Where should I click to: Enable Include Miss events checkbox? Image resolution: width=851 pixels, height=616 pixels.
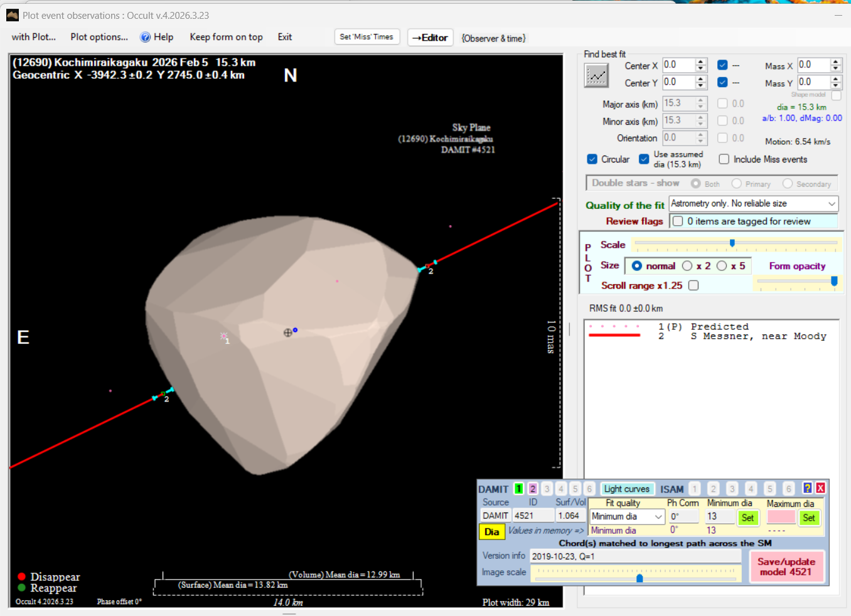(724, 159)
